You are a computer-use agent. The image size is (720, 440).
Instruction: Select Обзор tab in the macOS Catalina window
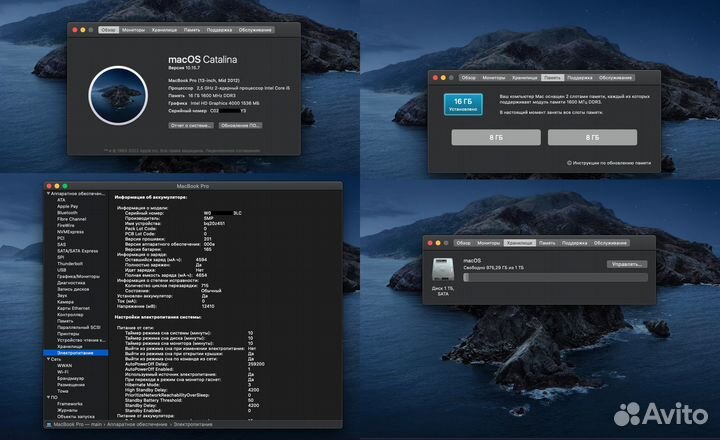pyautogui.click(x=108, y=30)
